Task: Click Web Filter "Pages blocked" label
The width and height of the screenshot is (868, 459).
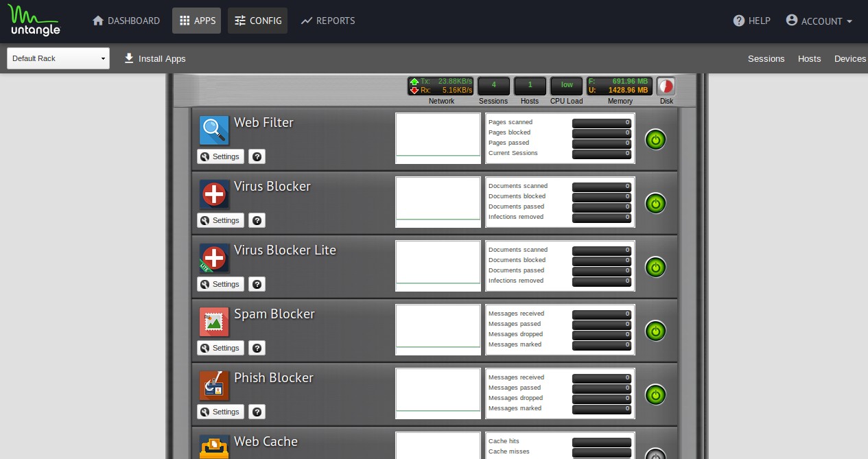Action: [509, 132]
